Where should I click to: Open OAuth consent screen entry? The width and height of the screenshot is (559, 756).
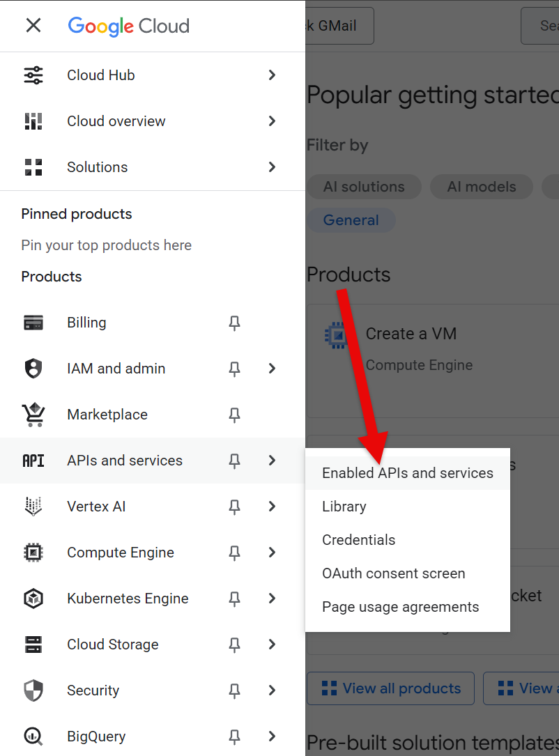393,573
